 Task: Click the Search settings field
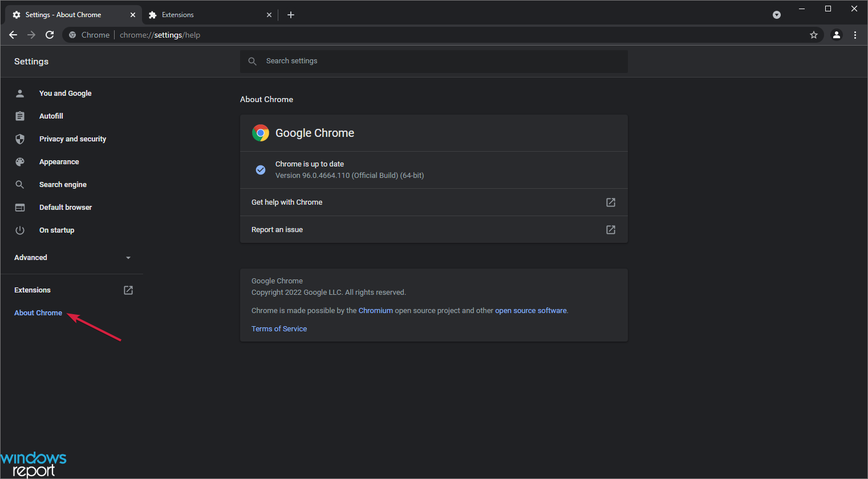[434, 61]
